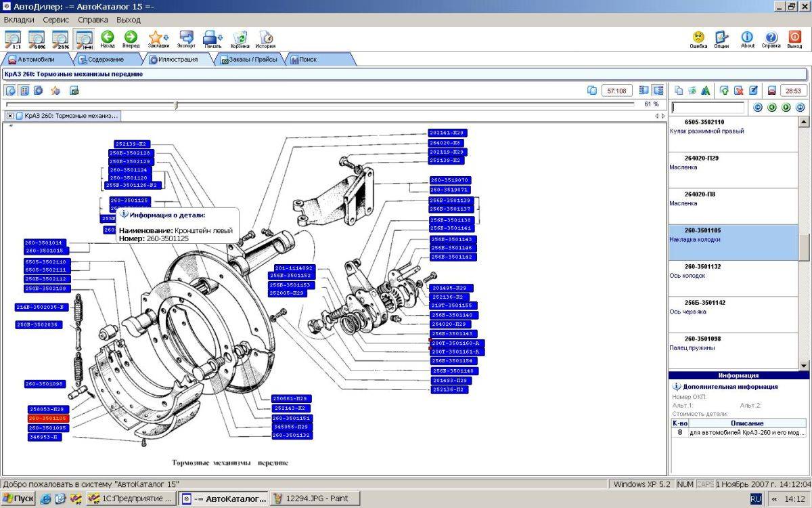Click first icon in illustration toolbar
Screen dimensions: 812x508
[11, 90]
